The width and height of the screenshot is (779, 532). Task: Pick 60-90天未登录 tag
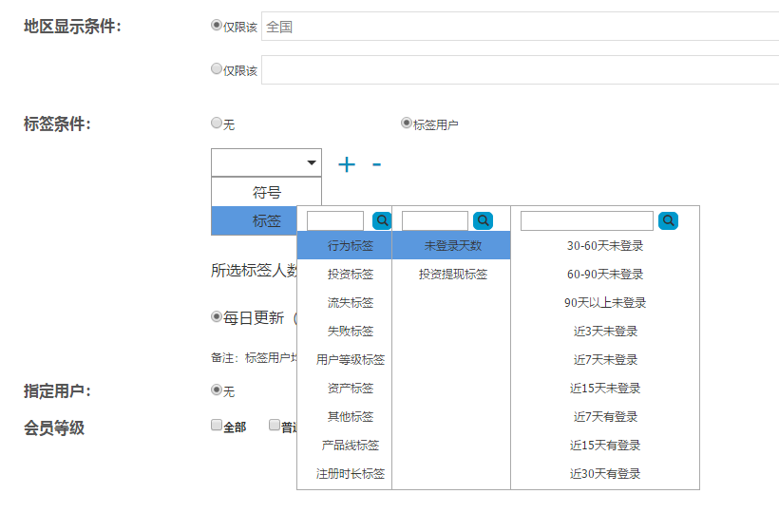[605, 274]
